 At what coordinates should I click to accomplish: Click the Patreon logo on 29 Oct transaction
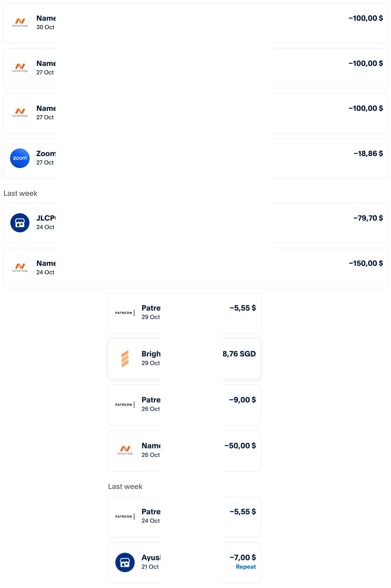[x=125, y=313]
